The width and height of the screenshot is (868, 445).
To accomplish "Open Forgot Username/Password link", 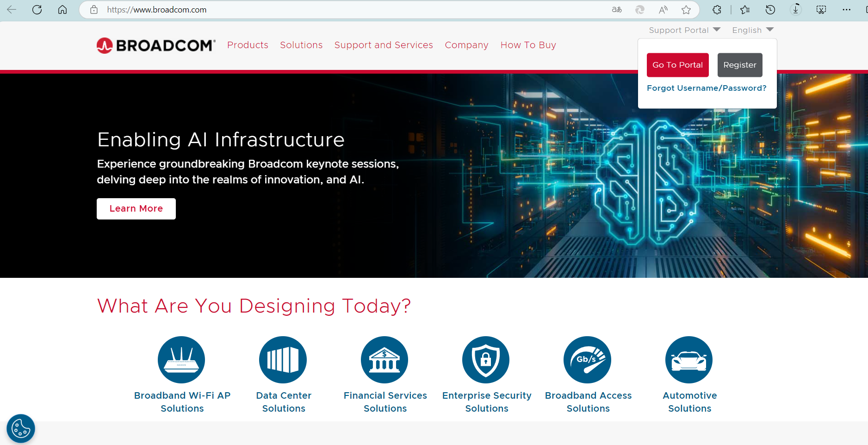I will tap(707, 88).
